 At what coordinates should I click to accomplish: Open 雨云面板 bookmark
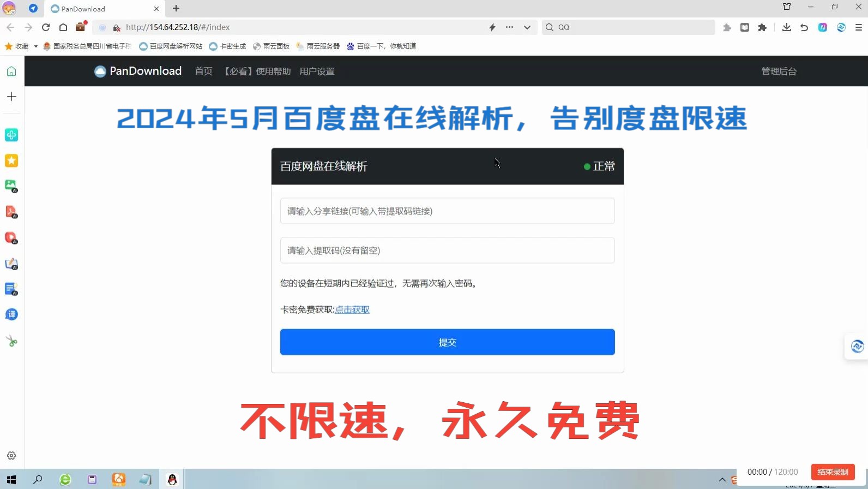(x=271, y=46)
